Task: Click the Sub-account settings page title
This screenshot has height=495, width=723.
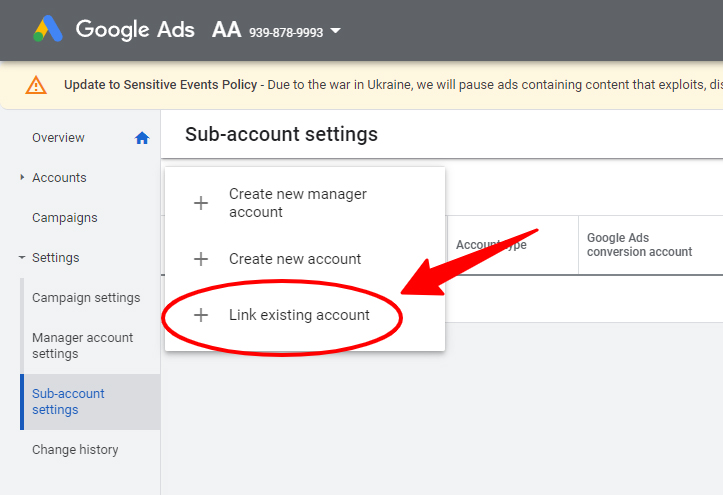Action: [x=281, y=134]
